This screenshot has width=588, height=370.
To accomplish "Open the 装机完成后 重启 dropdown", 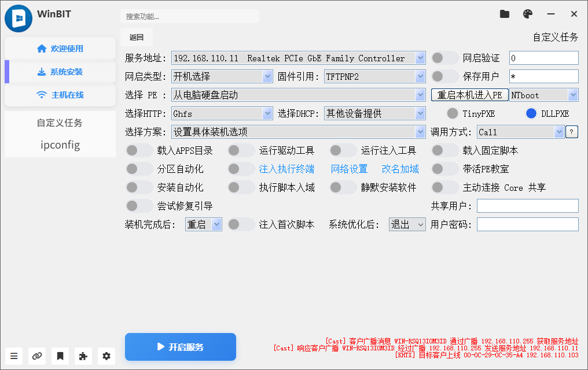I will click(204, 224).
